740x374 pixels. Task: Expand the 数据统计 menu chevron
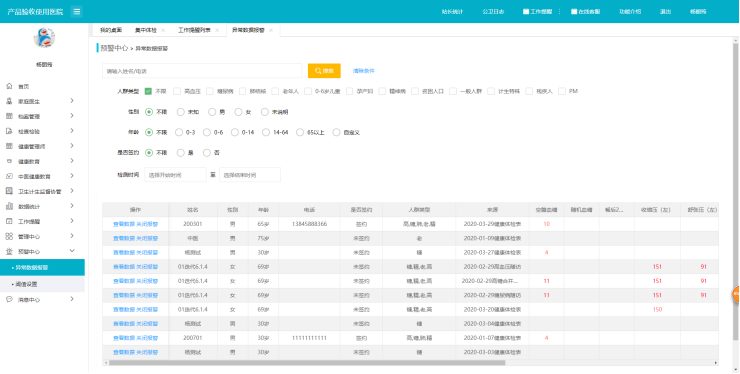coord(72,206)
